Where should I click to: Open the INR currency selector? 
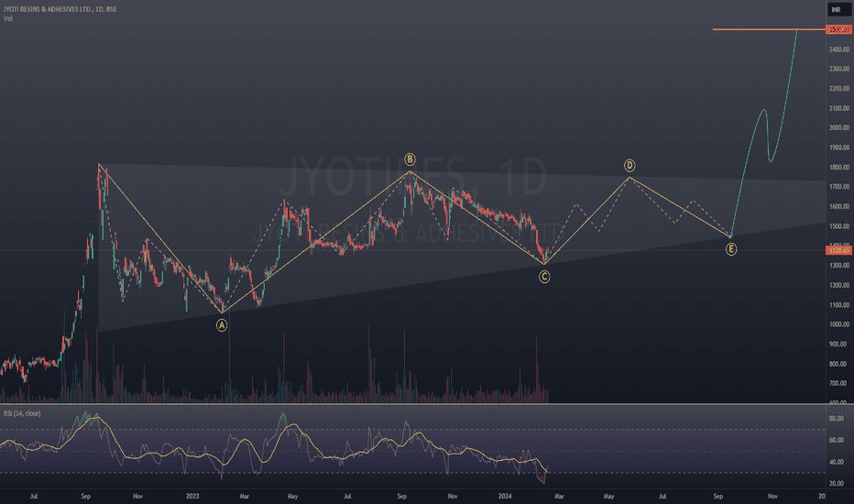coord(838,9)
